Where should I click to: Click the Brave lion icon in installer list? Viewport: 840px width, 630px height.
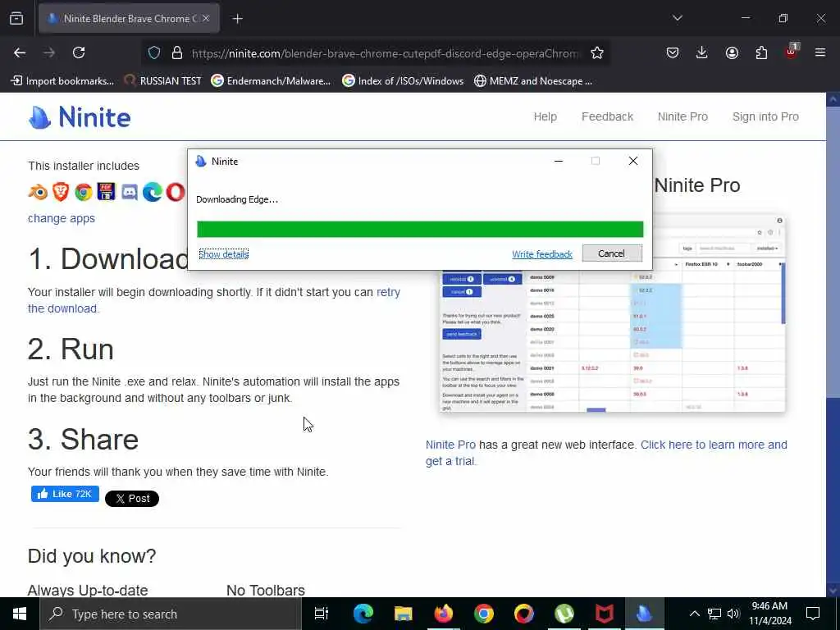(x=61, y=192)
